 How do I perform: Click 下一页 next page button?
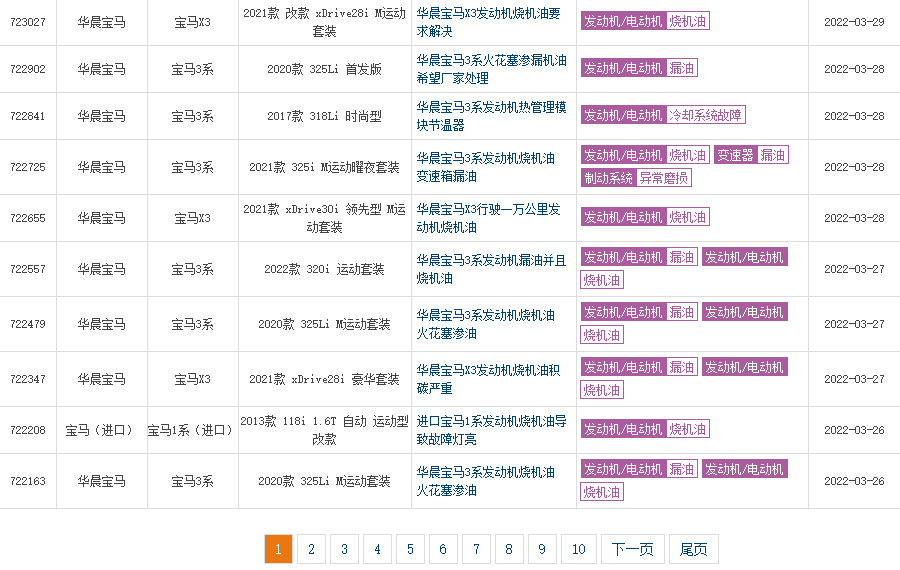pyautogui.click(x=633, y=549)
